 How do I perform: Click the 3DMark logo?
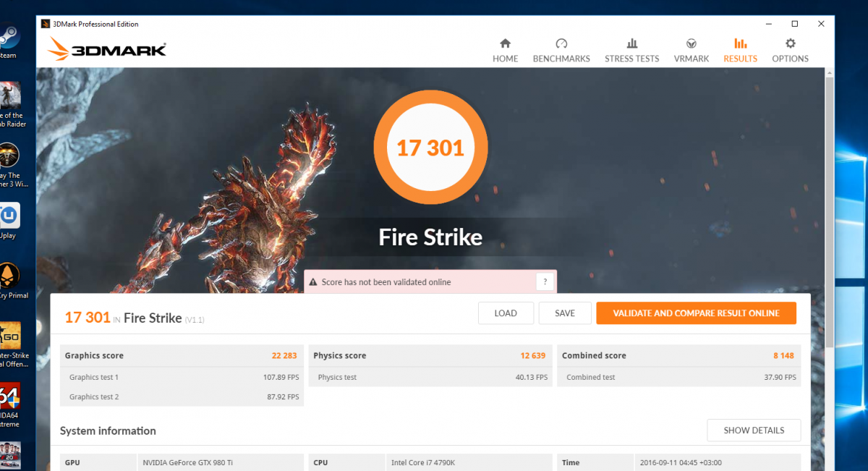107,48
